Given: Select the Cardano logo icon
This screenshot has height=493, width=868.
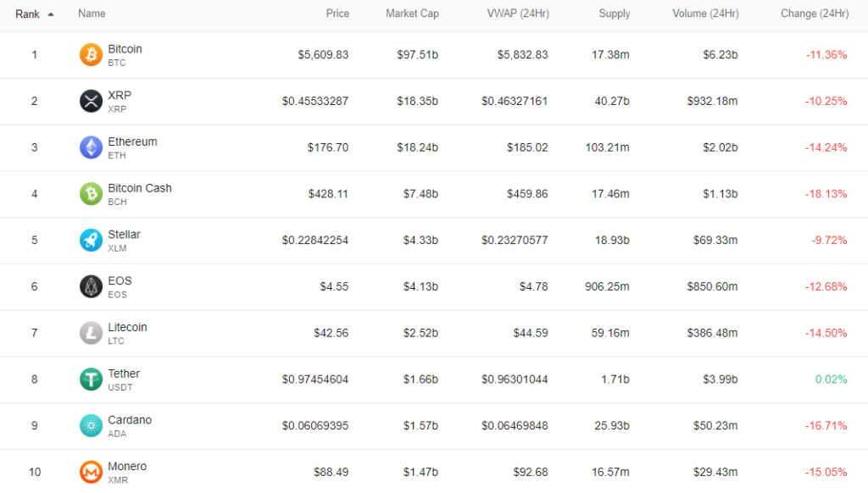Looking at the screenshot, I should (91, 425).
